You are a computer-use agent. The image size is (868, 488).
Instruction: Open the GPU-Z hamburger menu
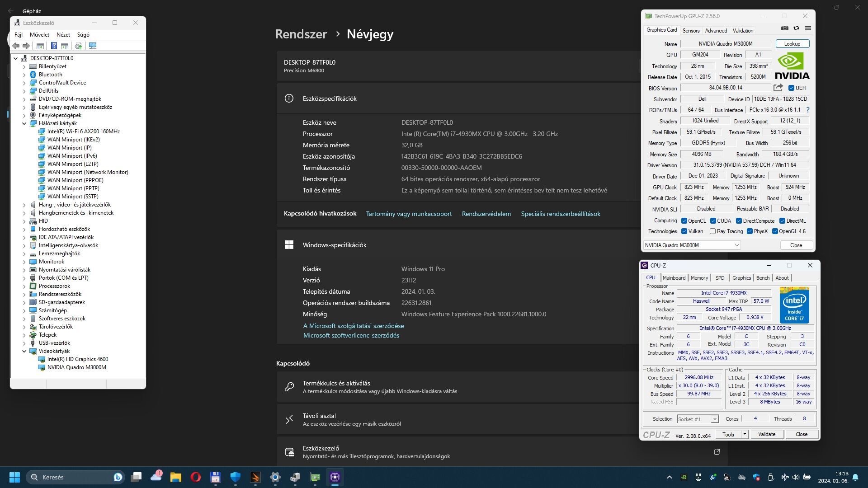tap(808, 28)
